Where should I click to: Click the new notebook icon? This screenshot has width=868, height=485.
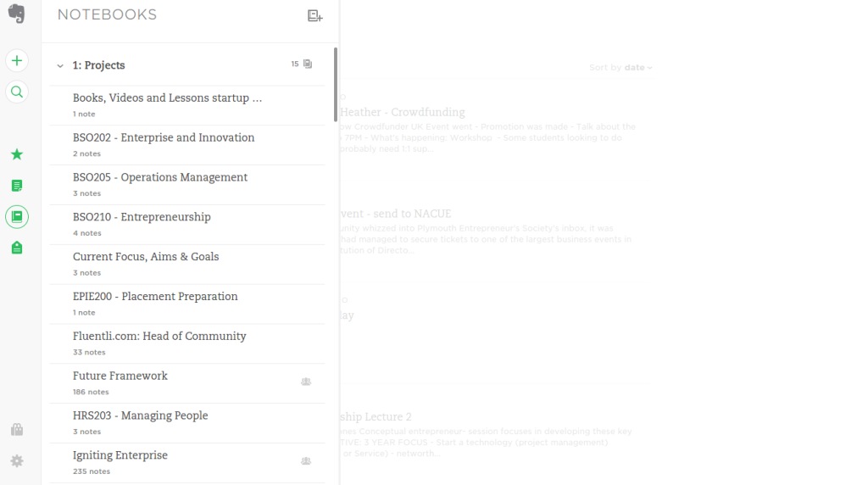click(x=314, y=16)
